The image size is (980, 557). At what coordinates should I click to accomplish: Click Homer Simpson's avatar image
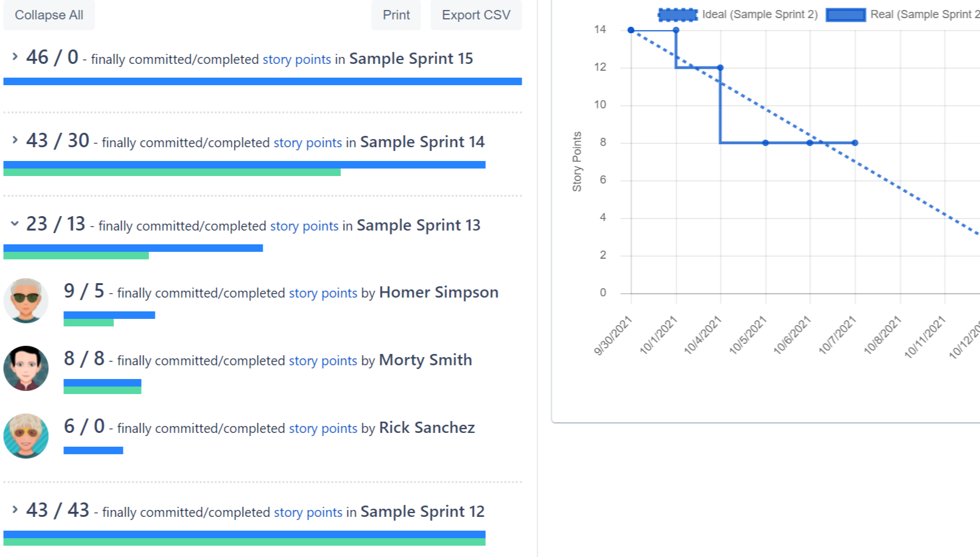point(26,301)
